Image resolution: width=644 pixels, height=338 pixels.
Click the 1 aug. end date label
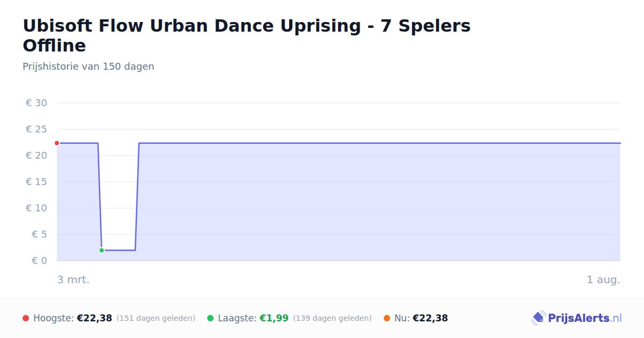point(603,280)
